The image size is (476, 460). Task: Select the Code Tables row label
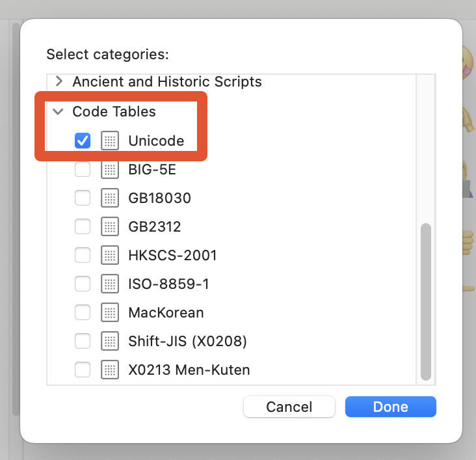pyautogui.click(x=114, y=111)
